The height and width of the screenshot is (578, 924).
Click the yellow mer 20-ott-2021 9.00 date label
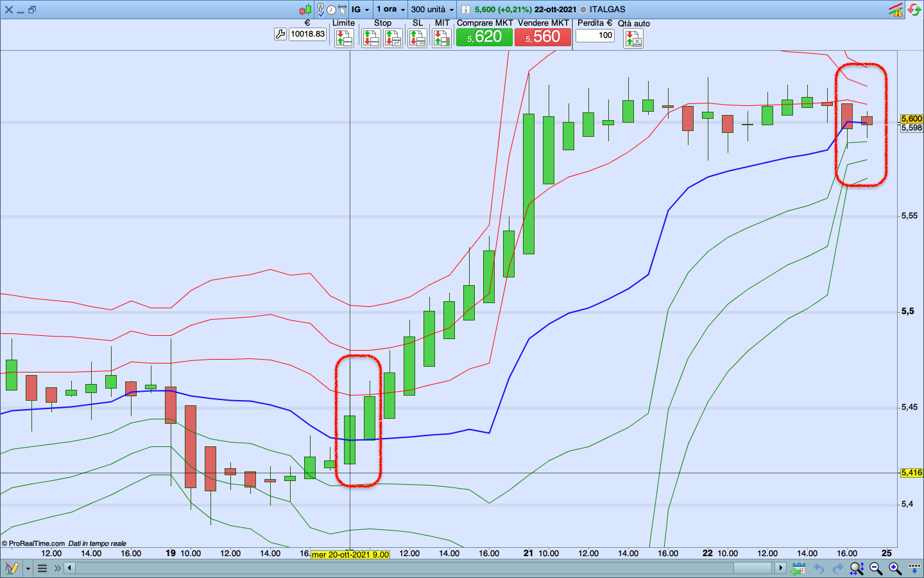350,554
